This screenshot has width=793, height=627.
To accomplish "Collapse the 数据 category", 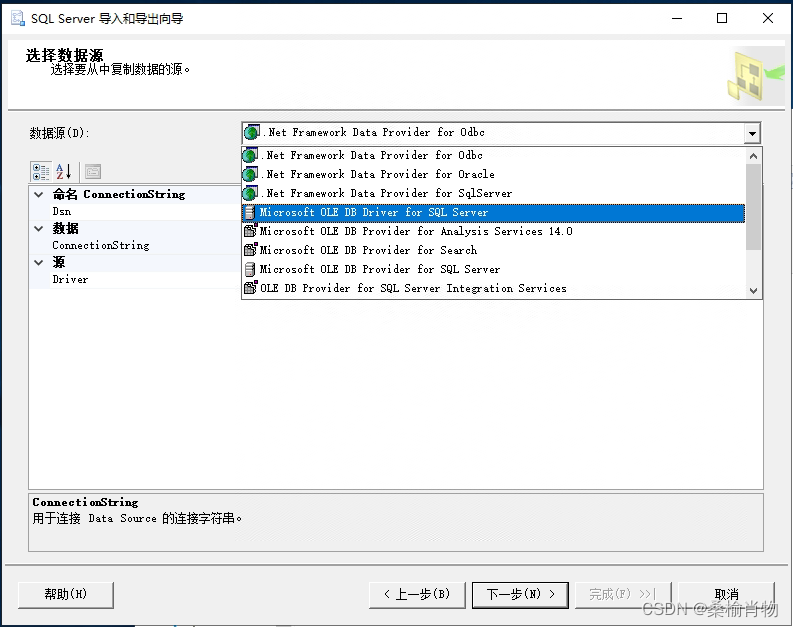I will (38, 229).
